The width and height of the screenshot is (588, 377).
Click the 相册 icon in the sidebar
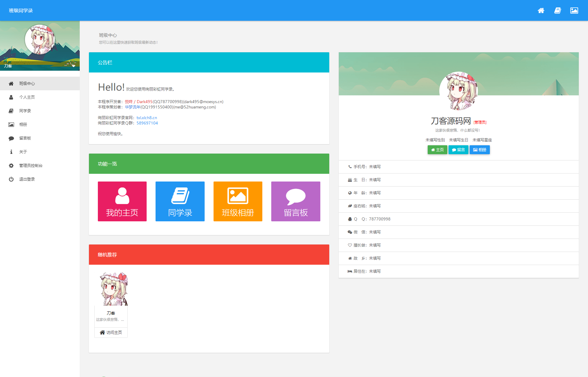[11, 124]
